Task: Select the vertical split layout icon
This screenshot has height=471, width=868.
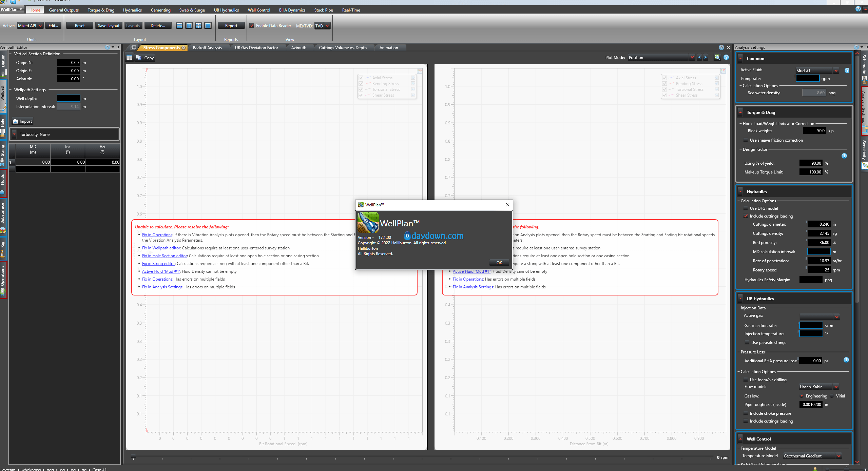Action: click(189, 26)
